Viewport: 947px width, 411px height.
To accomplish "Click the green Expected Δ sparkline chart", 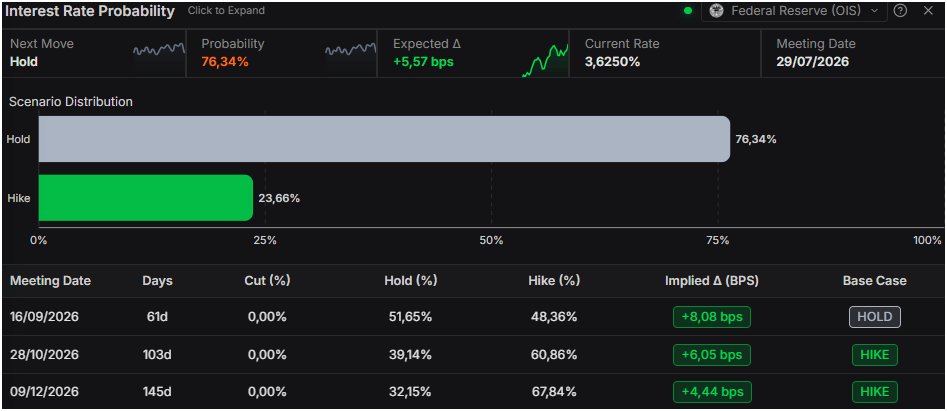I will coord(545,60).
